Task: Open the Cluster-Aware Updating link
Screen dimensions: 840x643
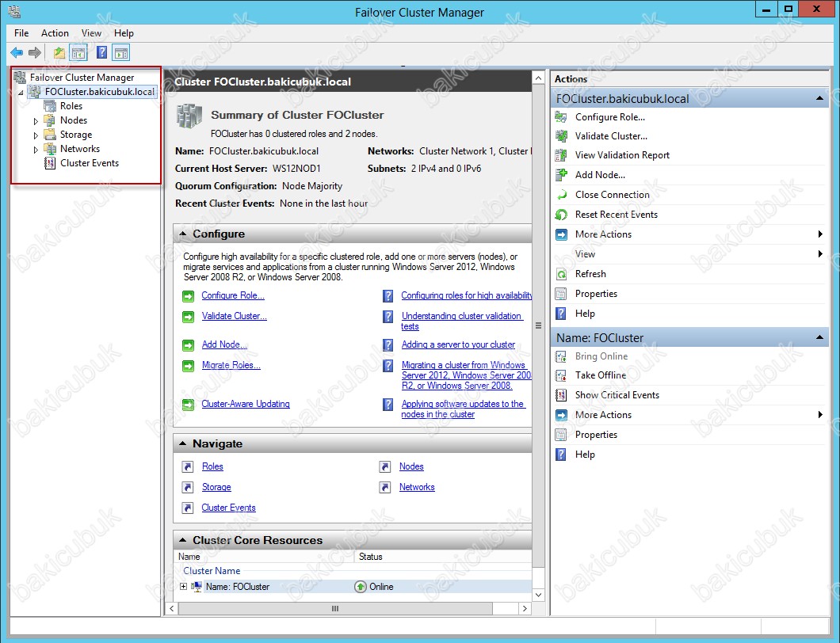Action: [x=246, y=404]
